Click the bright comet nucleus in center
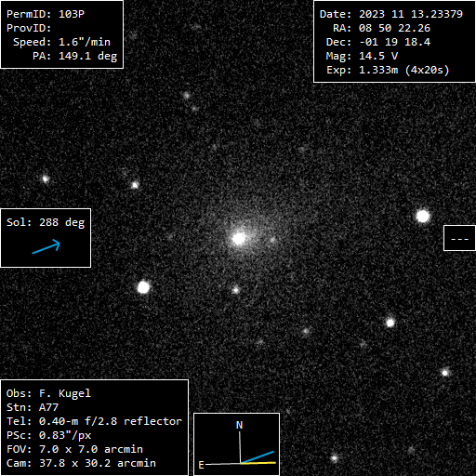 [239, 238]
